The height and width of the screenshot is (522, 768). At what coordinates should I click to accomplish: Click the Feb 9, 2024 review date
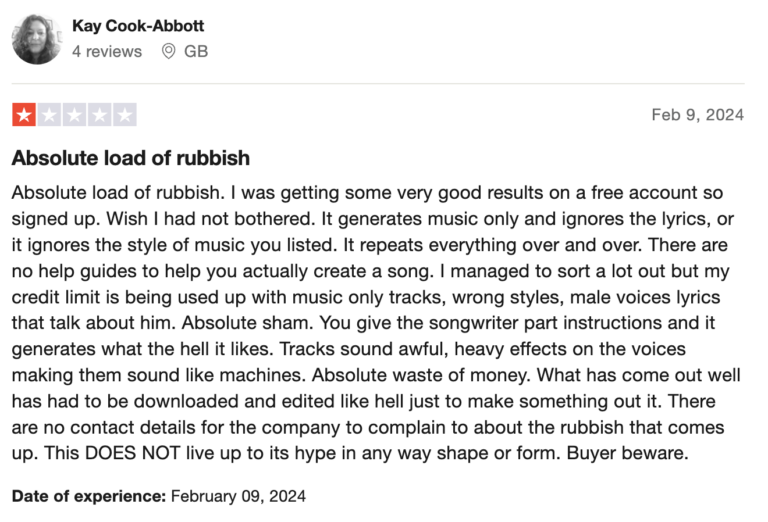697,115
